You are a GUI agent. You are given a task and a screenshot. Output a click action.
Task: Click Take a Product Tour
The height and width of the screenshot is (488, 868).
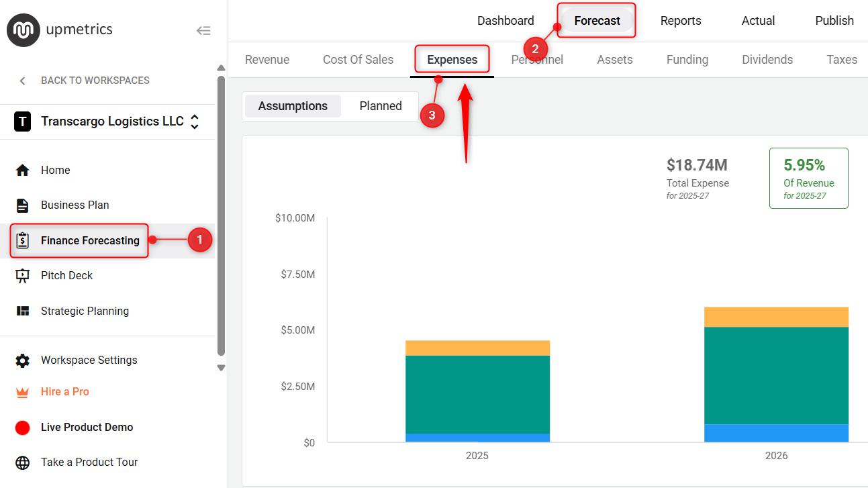pos(89,462)
